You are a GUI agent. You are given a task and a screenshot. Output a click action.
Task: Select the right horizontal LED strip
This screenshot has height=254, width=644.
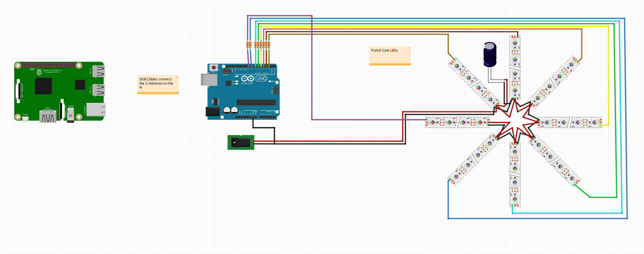570,122
